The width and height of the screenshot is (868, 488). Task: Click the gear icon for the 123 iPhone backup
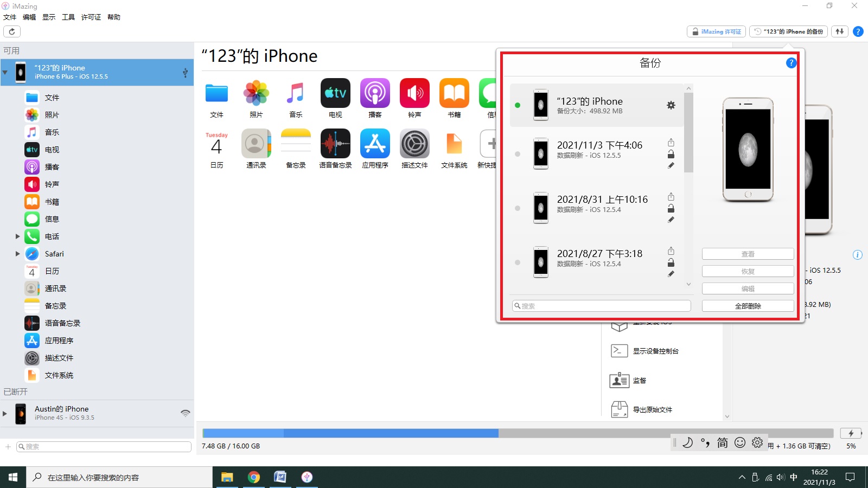(x=671, y=105)
